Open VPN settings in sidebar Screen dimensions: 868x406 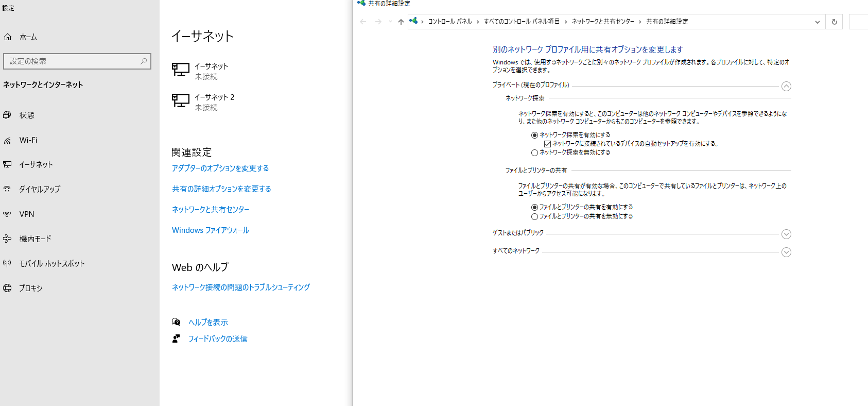click(27, 214)
